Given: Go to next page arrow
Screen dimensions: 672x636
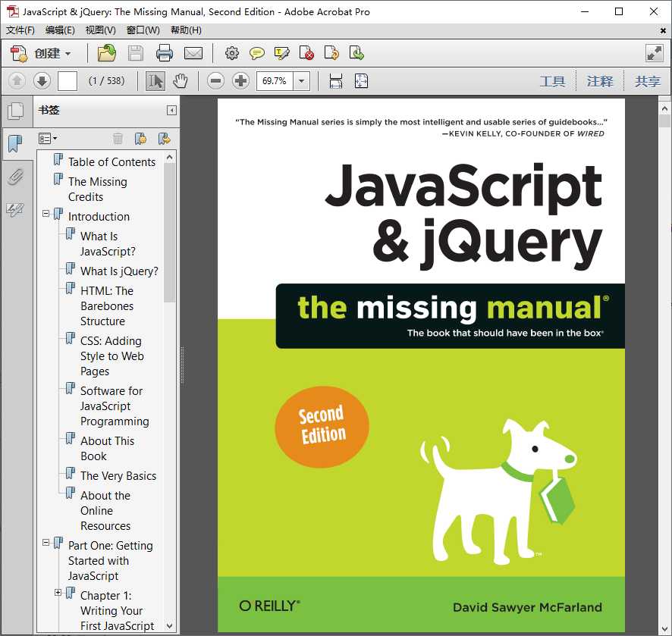Looking at the screenshot, I should [x=42, y=80].
